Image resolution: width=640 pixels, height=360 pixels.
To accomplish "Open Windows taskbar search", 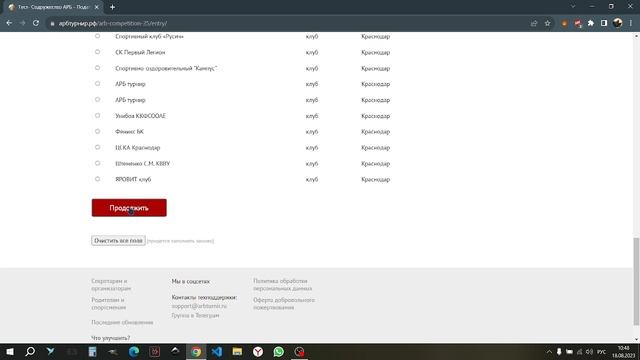I will [30, 351].
